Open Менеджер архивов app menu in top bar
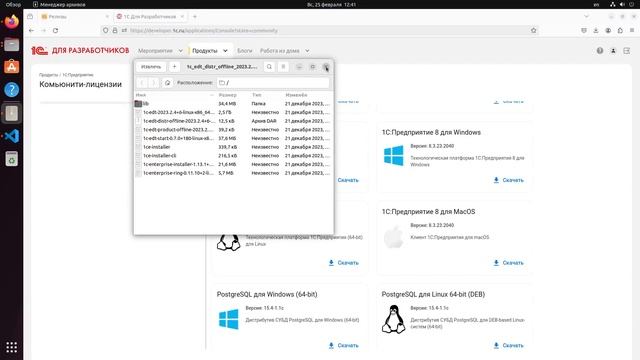The height and width of the screenshot is (360, 640). [x=59, y=4]
